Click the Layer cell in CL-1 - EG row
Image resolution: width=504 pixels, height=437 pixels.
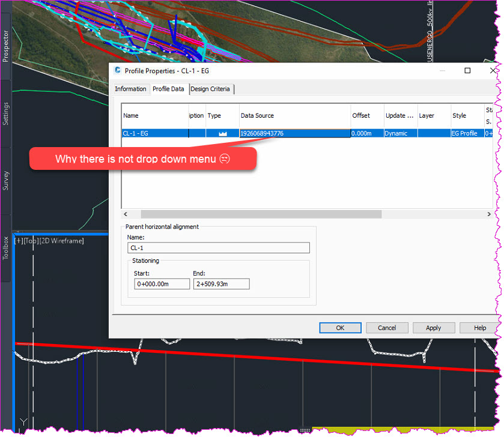[434, 133]
